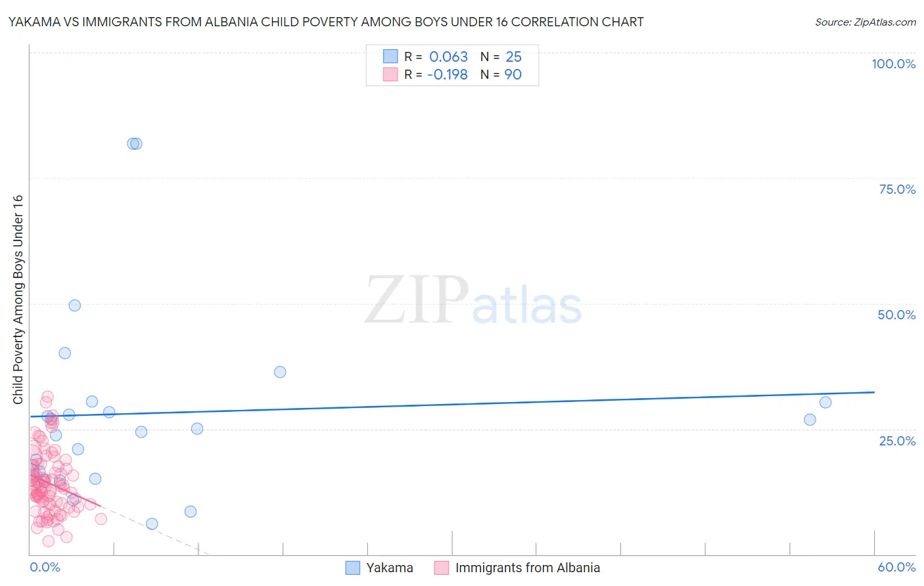
Task: Click the y-axis title Child Poverty Among Boys
Action: tap(18, 300)
